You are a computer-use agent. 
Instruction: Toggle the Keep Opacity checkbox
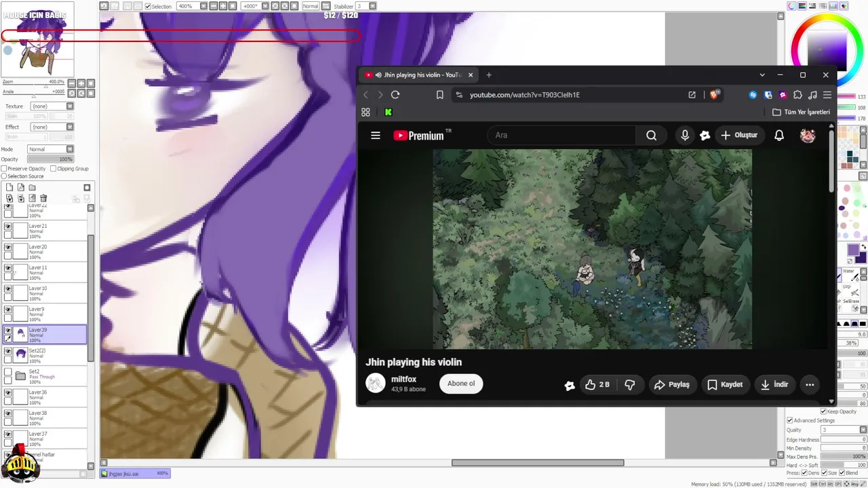[823, 411]
